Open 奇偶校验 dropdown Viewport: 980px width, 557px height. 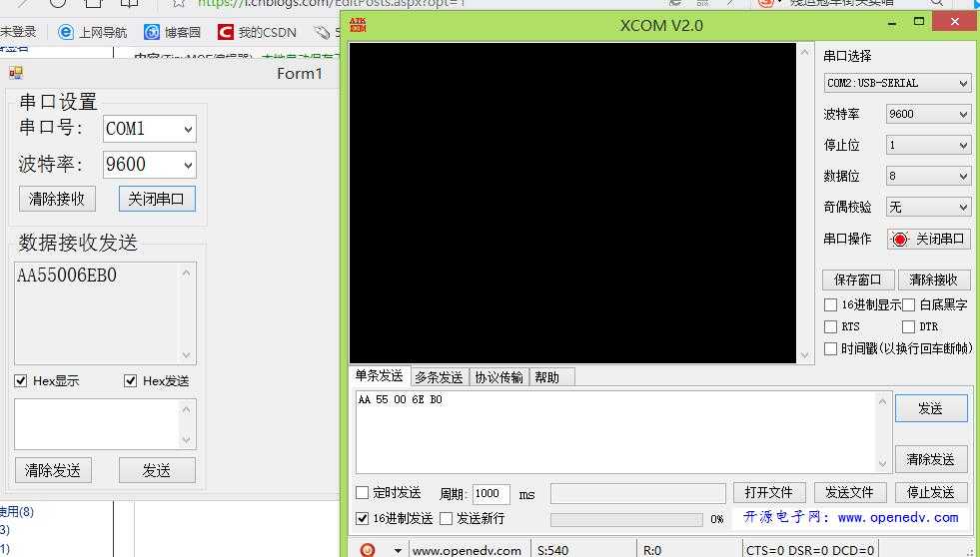point(928,208)
